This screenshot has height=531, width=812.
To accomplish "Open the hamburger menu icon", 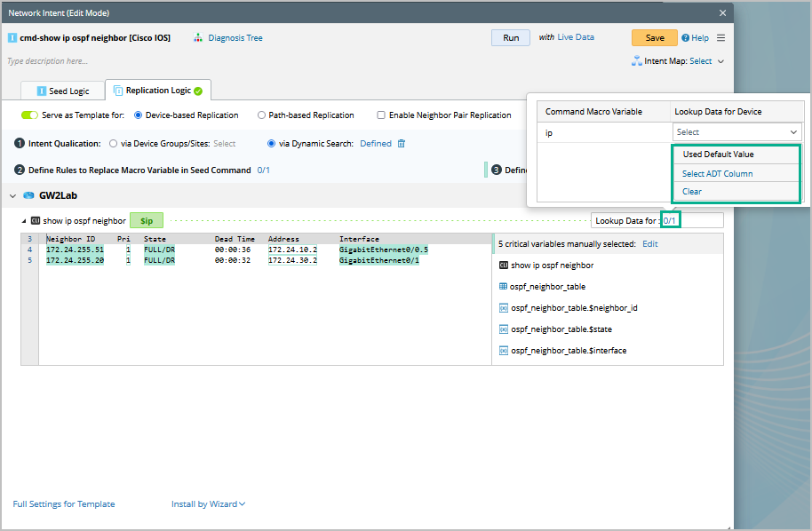I will coord(720,38).
